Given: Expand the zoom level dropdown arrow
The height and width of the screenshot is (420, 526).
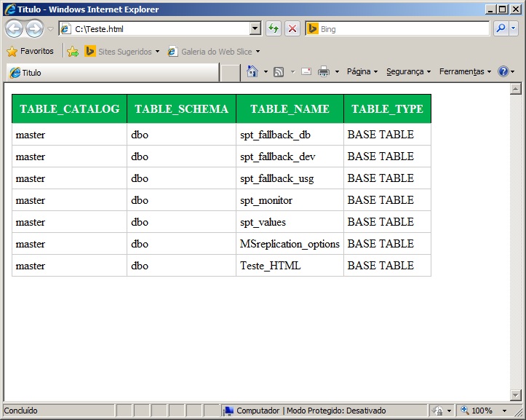Looking at the screenshot, I should pos(504,411).
